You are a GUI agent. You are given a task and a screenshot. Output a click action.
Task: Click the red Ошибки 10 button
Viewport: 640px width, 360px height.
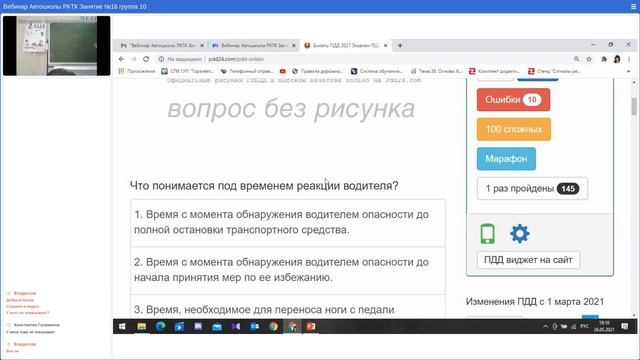(x=513, y=100)
